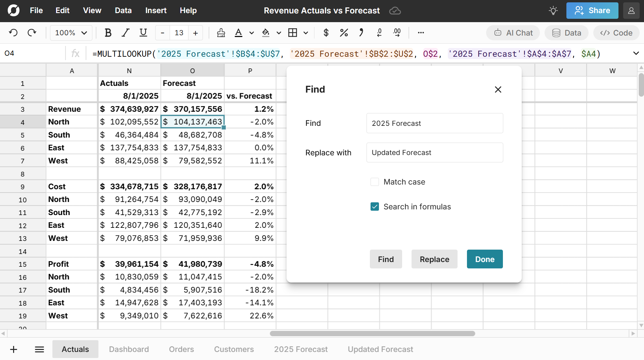Image resolution: width=644 pixels, height=360 pixels.
Task: Click the Share button
Action: [592, 10]
